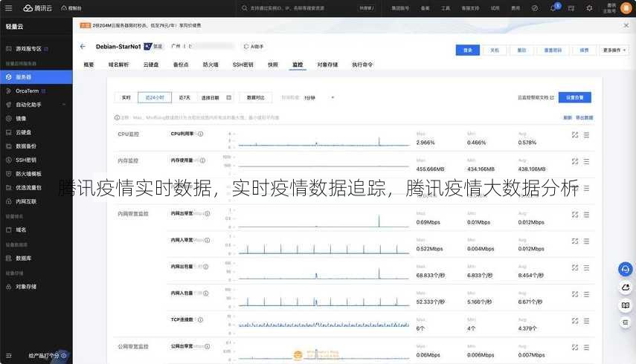Open SSH密钥 in the sidebar
The image size is (636, 364).
26,160
